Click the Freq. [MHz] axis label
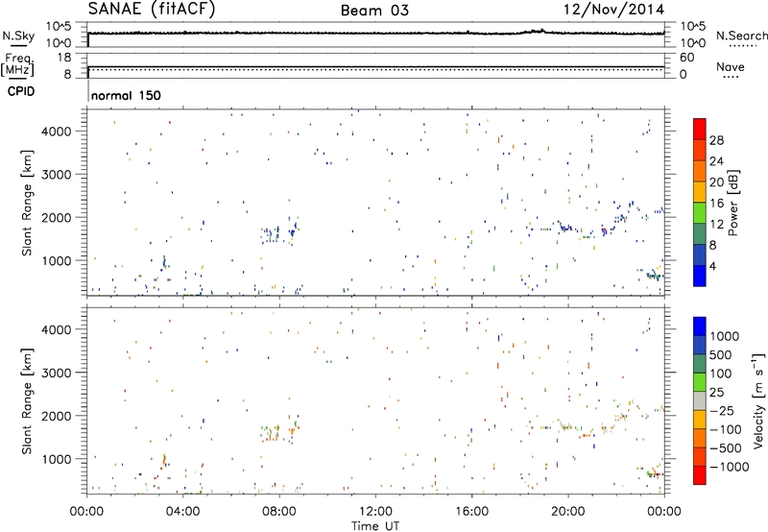The height and width of the screenshot is (532, 768). (x=17, y=64)
